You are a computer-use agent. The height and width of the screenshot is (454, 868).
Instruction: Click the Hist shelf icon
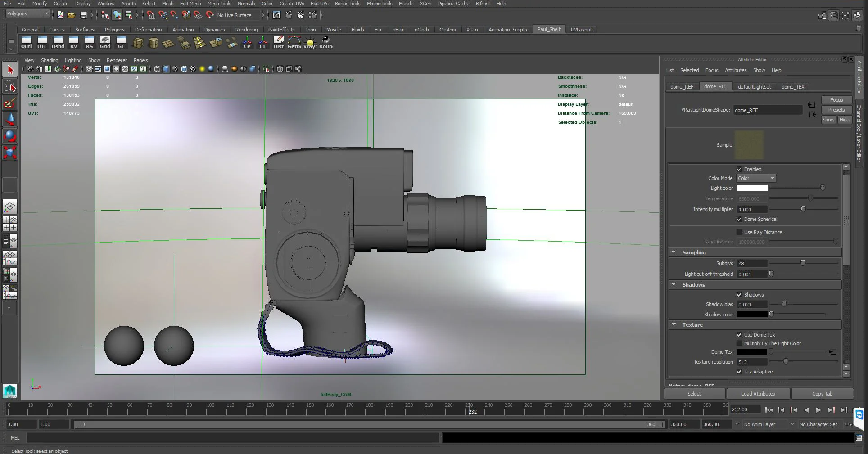[x=279, y=43]
